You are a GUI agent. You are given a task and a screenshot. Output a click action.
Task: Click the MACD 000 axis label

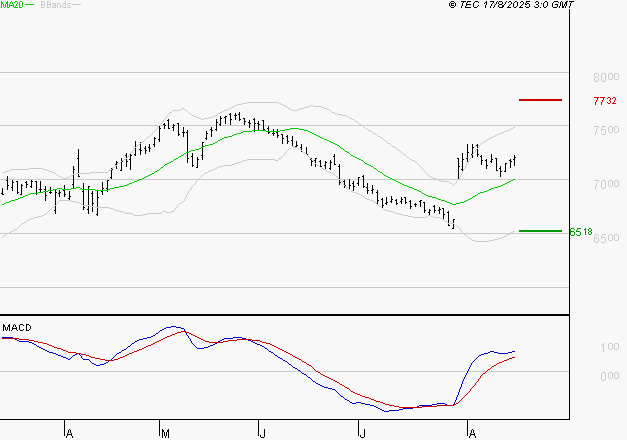[610, 376]
